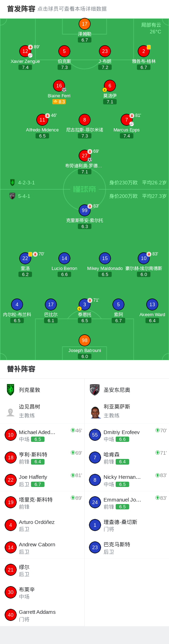Click Marcus Epps number 7 red icon
The image size is (169, 644).
(x=126, y=120)
